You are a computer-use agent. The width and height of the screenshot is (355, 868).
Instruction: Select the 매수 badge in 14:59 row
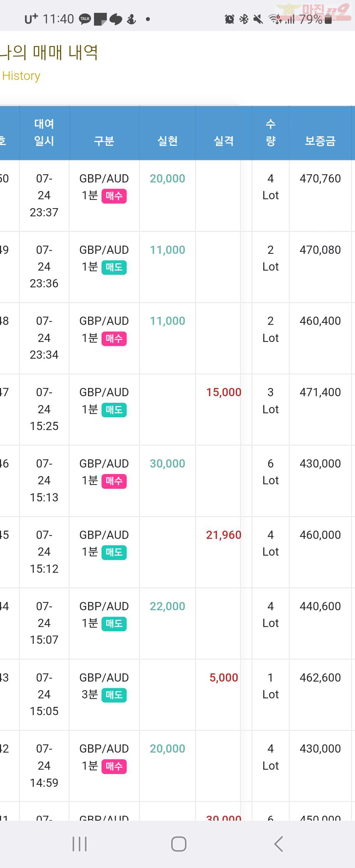pos(114,766)
